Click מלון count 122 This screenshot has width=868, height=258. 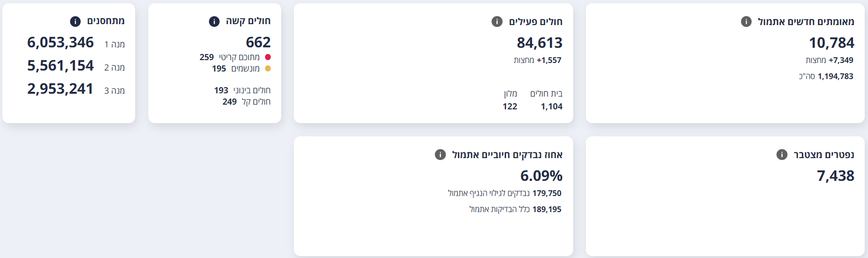[x=510, y=107]
